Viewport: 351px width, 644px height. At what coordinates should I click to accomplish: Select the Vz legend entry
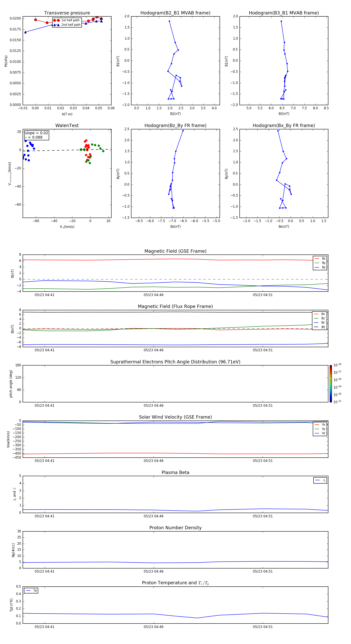point(320,433)
